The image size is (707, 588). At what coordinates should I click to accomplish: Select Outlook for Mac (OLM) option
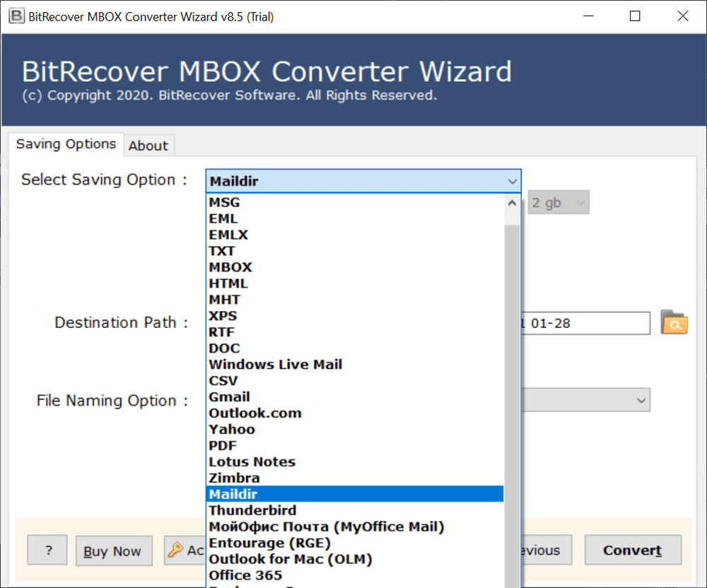[355, 559]
